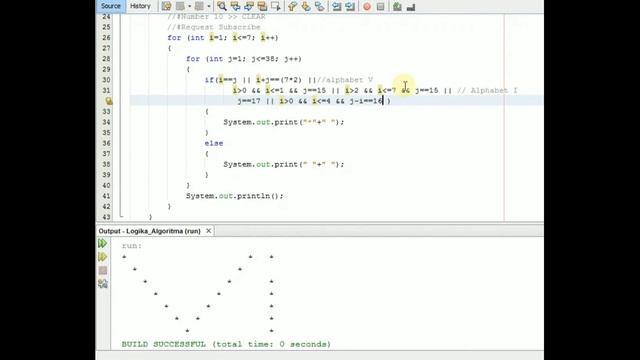Switch to the History view tab
This screenshot has width=640, height=360.
coord(140,6)
